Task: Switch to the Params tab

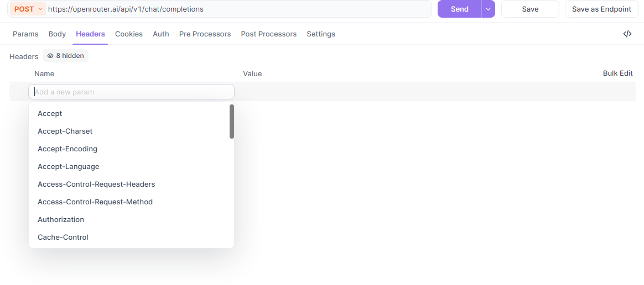Action: (x=25, y=34)
